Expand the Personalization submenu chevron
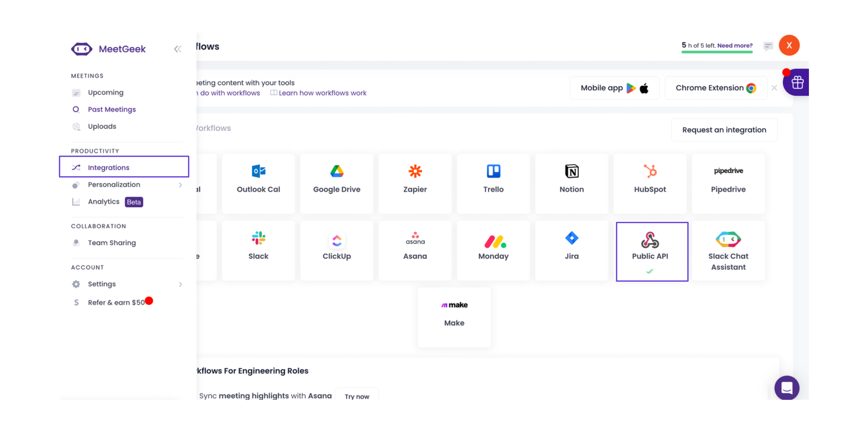 coord(181,185)
